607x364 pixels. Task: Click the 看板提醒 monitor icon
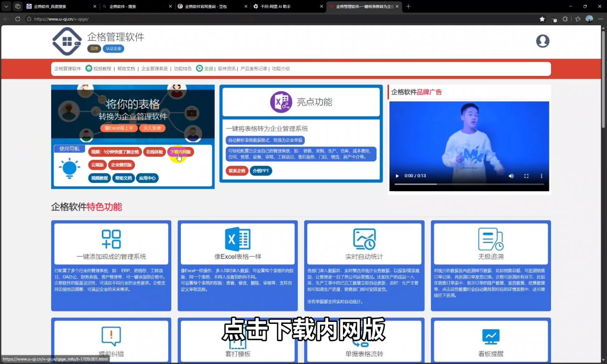[x=491, y=336]
